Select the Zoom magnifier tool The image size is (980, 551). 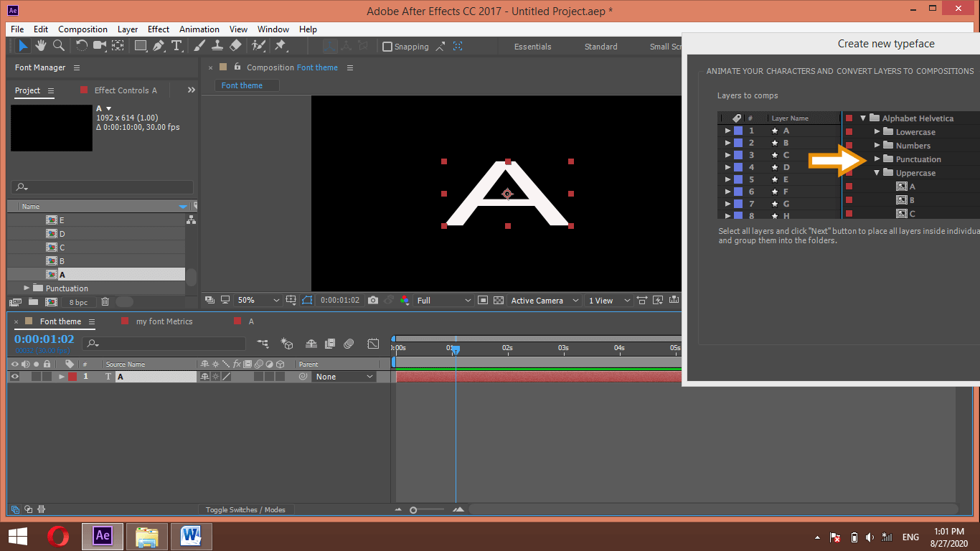coord(59,46)
